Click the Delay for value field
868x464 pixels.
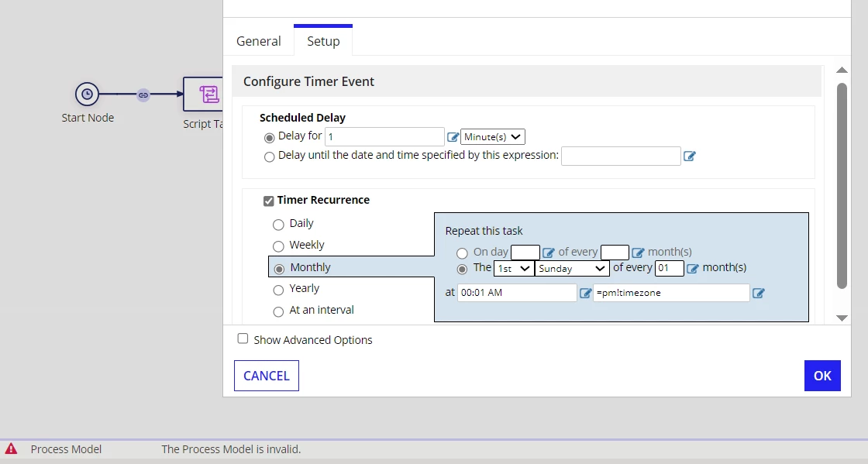384,136
